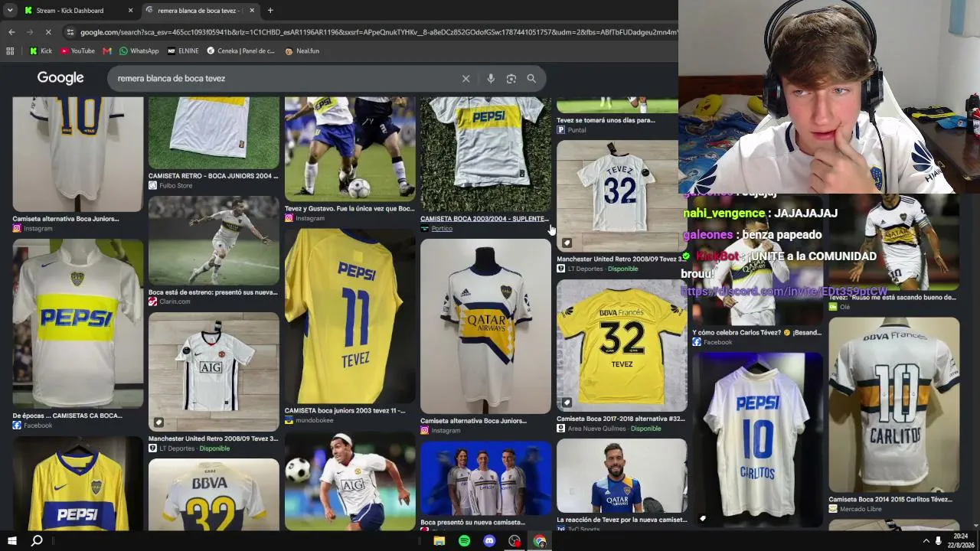Open OBS Studio from the taskbar
This screenshot has height=551, width=980.
tap(514, 541)
